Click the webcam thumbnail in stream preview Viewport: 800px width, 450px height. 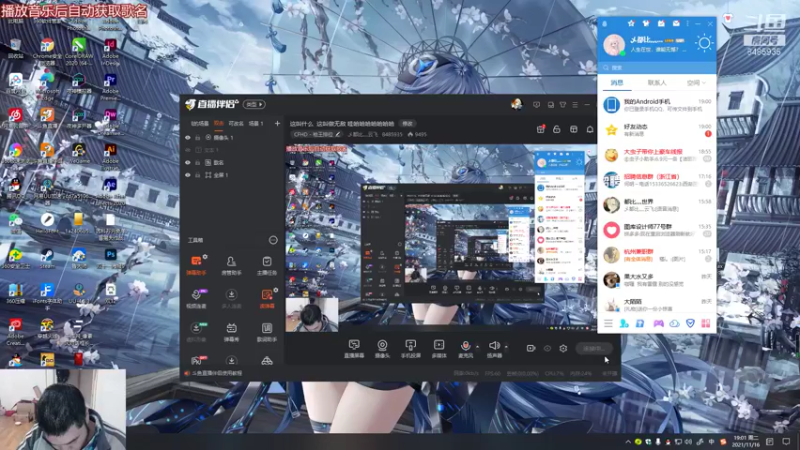click(312, 315)
